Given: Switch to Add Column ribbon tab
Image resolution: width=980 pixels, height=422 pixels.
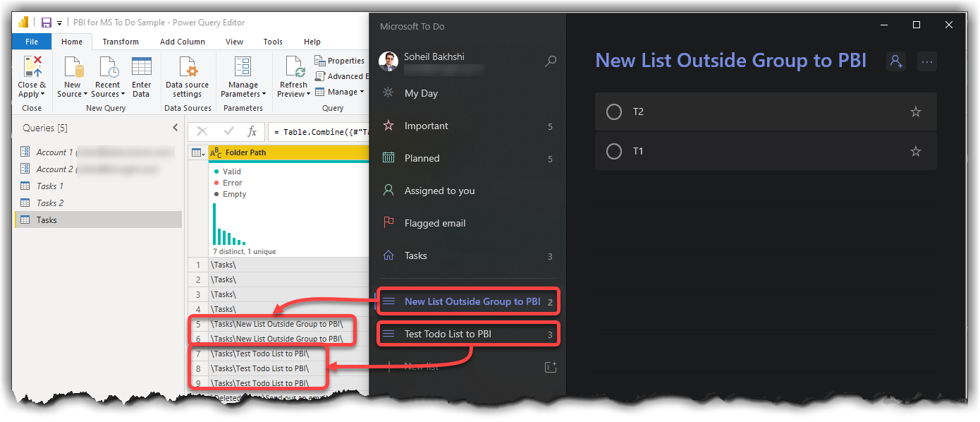Looking at the screenshot, I should point(183,42).
